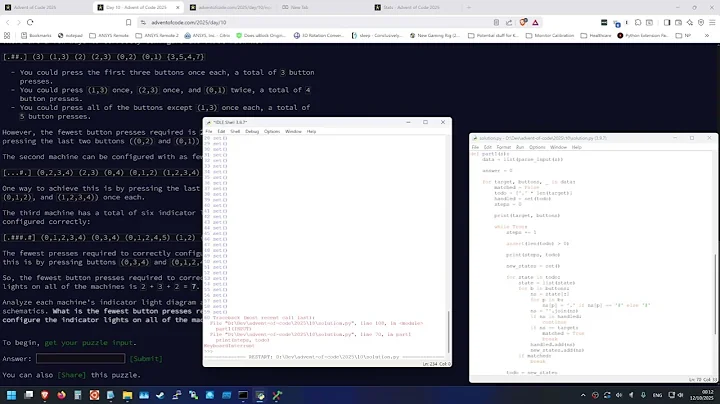This screenshot has height=404, width=720.
Task: Open the ANSYS Remote bookmark folder
Action: click(x=109, y=35)
